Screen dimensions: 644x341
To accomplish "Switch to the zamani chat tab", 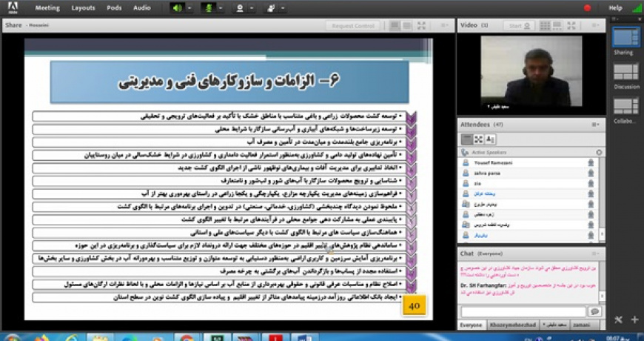I will 583,325.
